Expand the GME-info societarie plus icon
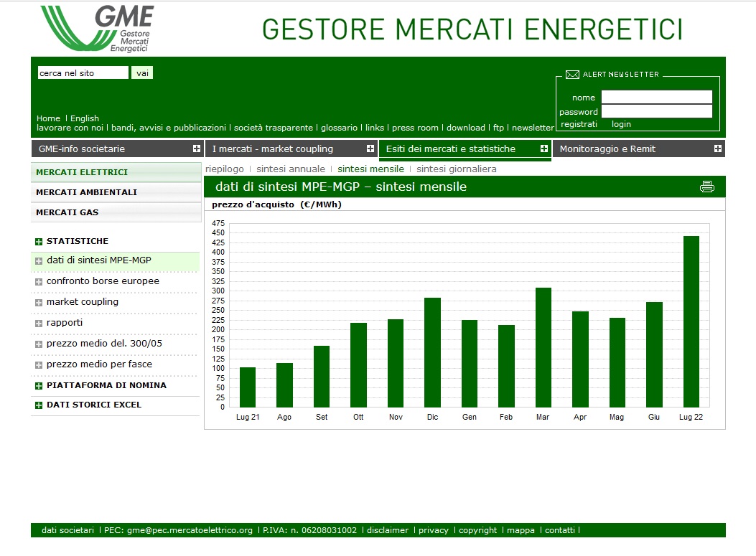Image resolution: width=756 pixels, height=556 pixels. (x=196, y=149)
